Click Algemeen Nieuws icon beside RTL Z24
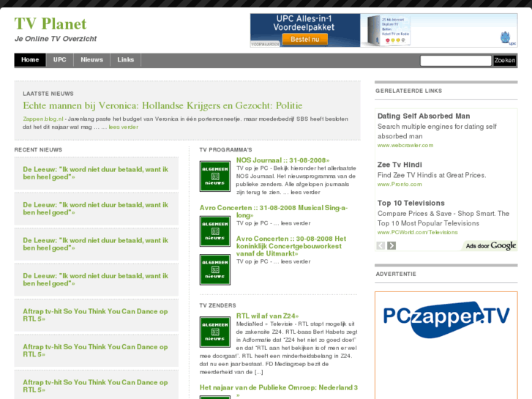Screen dimensions: 532x399 pos(214,332)
